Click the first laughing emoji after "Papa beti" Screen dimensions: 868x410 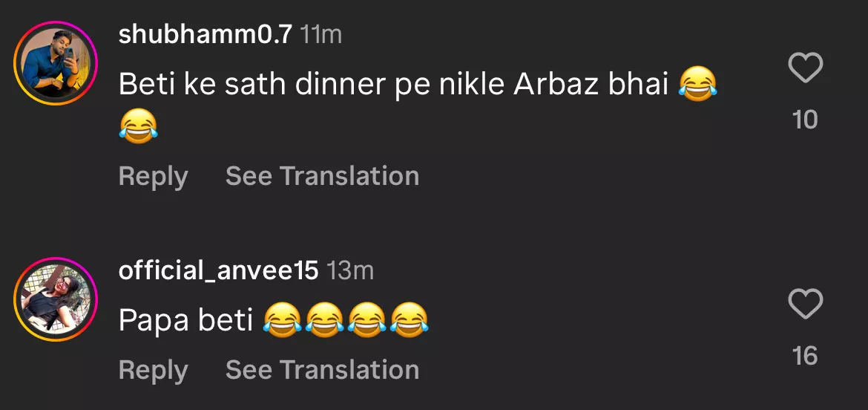coord(282,321)
